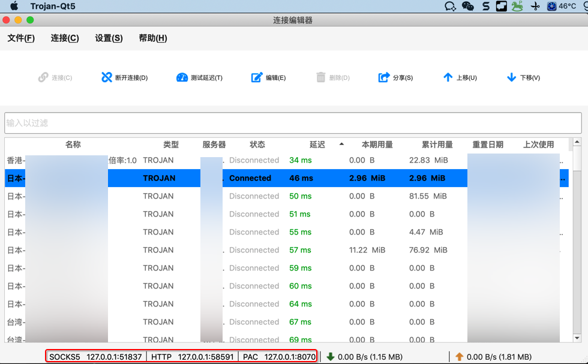Image resolution: width=588 pixels, height=364 pixels.
Task: Click the 下移(V) button label
Action: (x=530, y=77)
